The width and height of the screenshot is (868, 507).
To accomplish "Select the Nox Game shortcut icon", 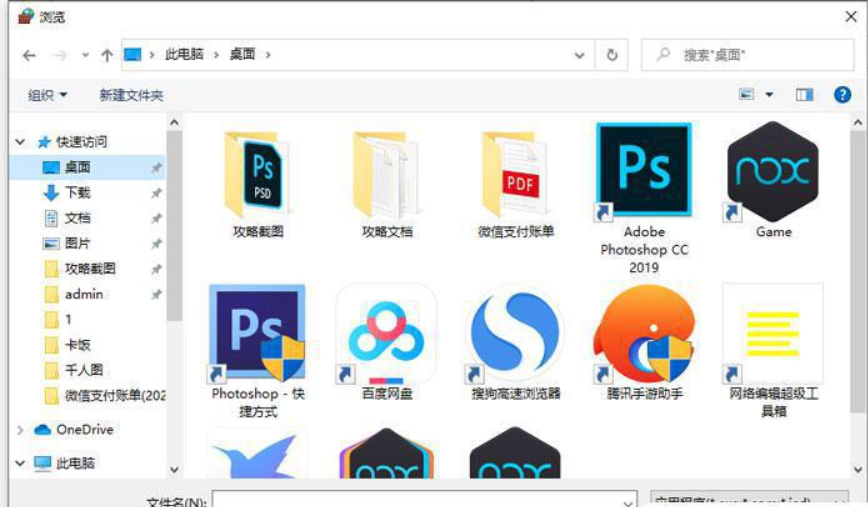I will [772, 172].
